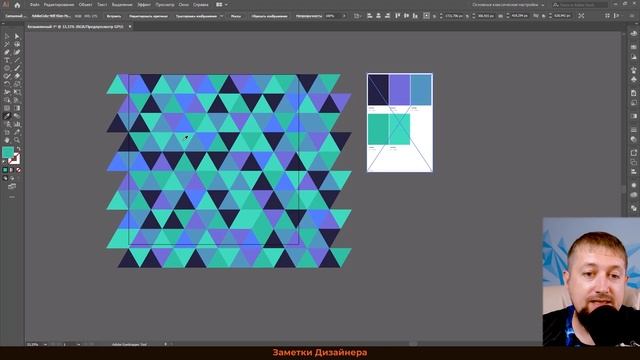Open the Текст menu
Image resolution: width=640 pixels, height=360 pixels.
pos(102,5)
